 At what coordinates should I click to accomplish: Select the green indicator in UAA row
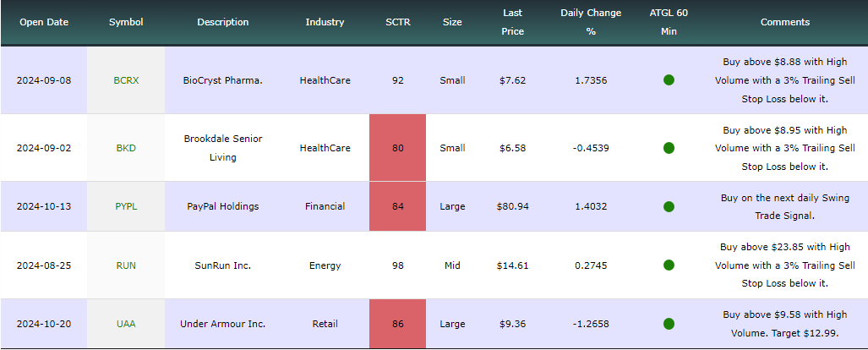[669, 324]
